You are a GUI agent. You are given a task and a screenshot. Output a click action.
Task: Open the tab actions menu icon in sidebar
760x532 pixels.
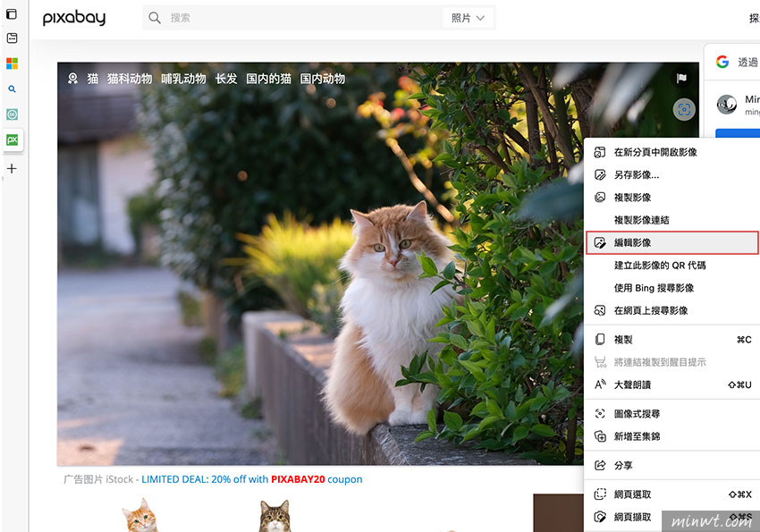point(12,14)
